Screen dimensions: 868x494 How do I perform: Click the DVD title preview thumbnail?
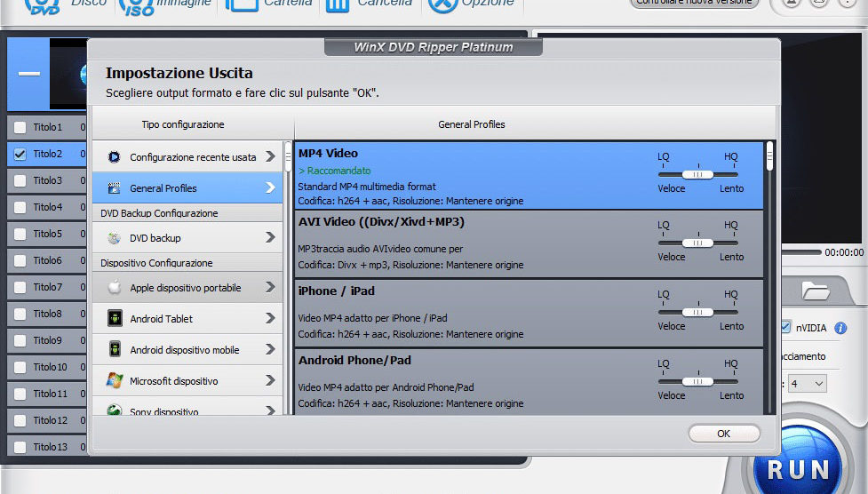68,74
